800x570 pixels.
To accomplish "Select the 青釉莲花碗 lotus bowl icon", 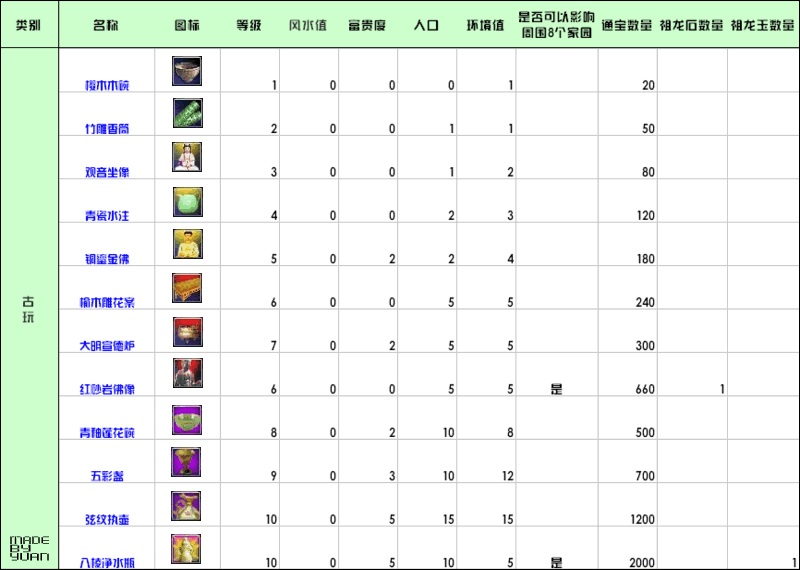I will (187, 420).
